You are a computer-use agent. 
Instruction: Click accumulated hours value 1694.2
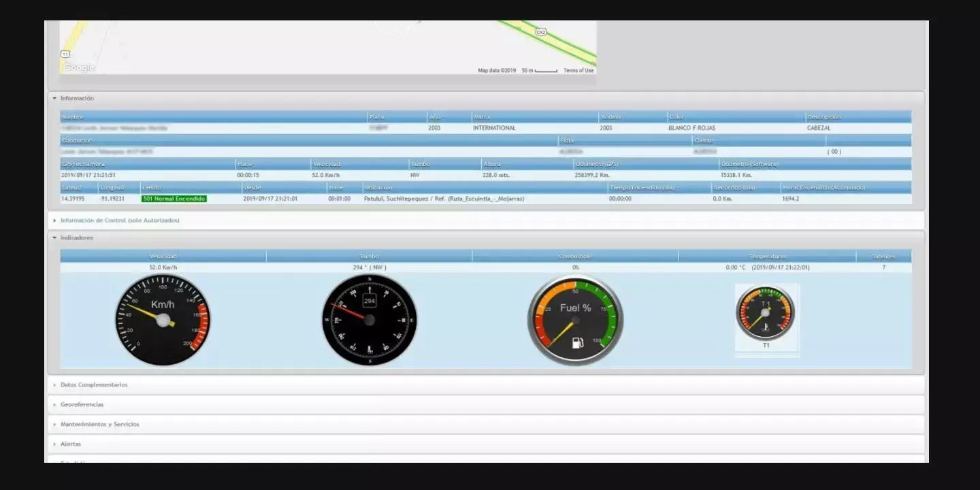[x=791, y=199]
